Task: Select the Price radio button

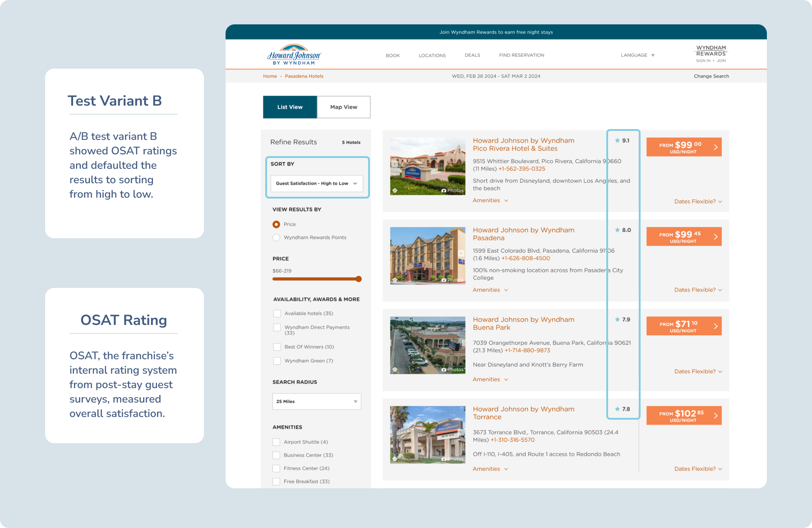Action: [x=276, y=224]
